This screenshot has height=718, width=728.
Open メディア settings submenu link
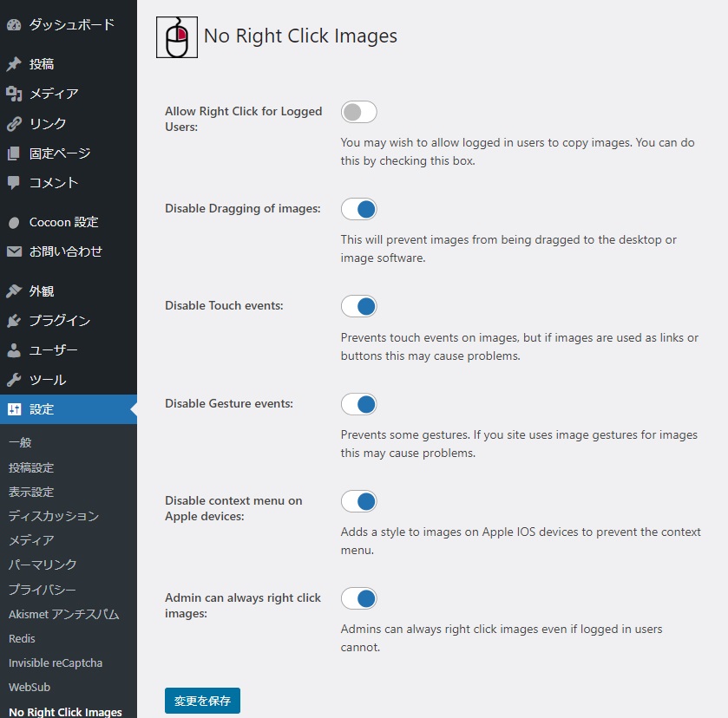31,540
